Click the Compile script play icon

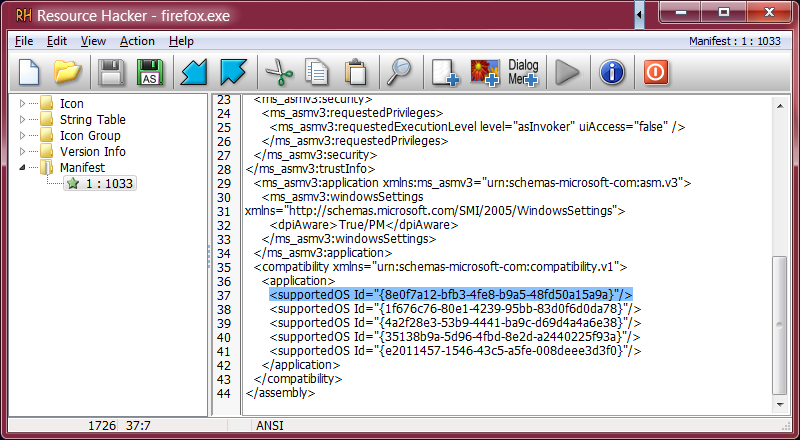pos(567,72)
